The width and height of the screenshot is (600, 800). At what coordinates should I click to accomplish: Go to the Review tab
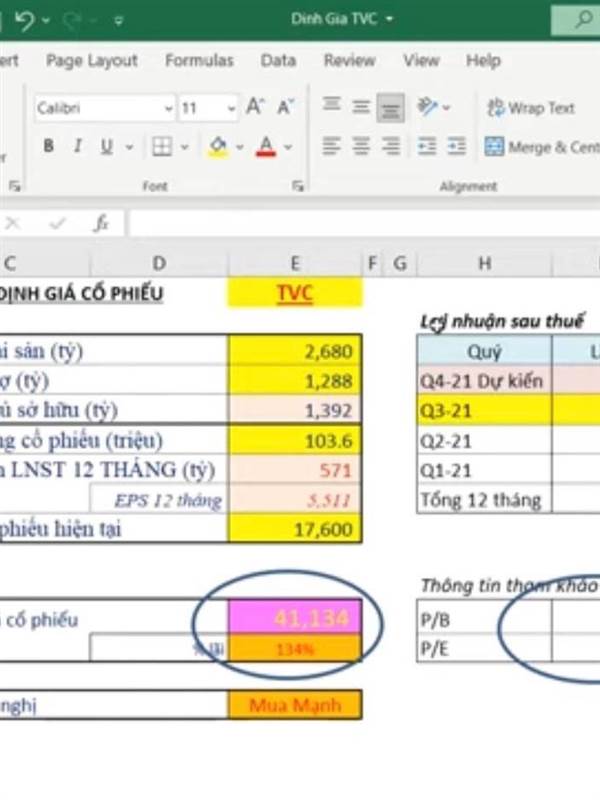tap(349, 61)
